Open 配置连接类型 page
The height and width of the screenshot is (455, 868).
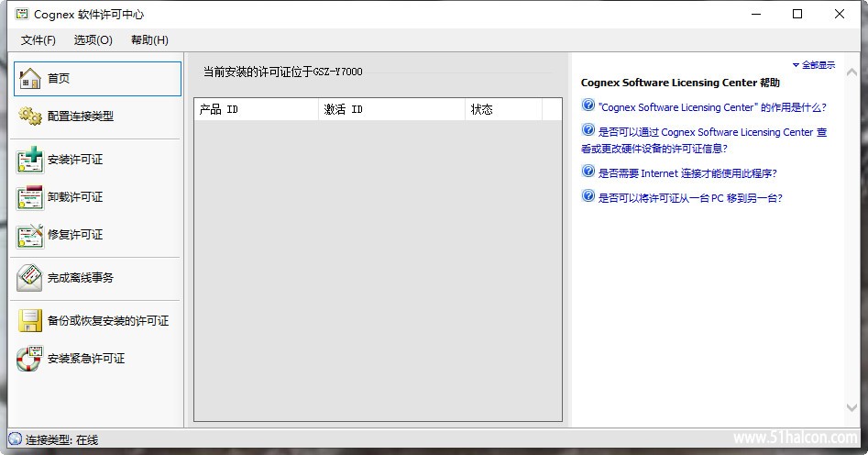81,116
